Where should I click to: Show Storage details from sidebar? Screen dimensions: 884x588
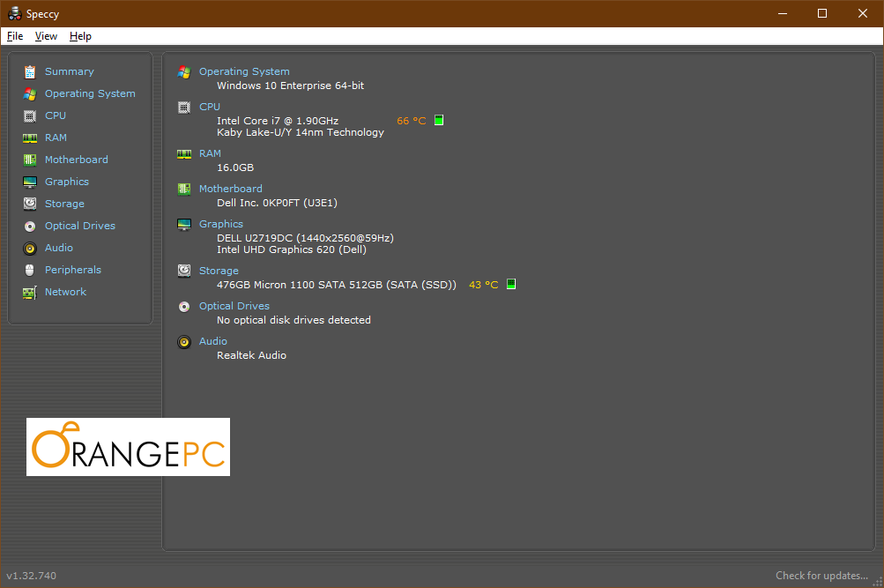pos(64,204)
